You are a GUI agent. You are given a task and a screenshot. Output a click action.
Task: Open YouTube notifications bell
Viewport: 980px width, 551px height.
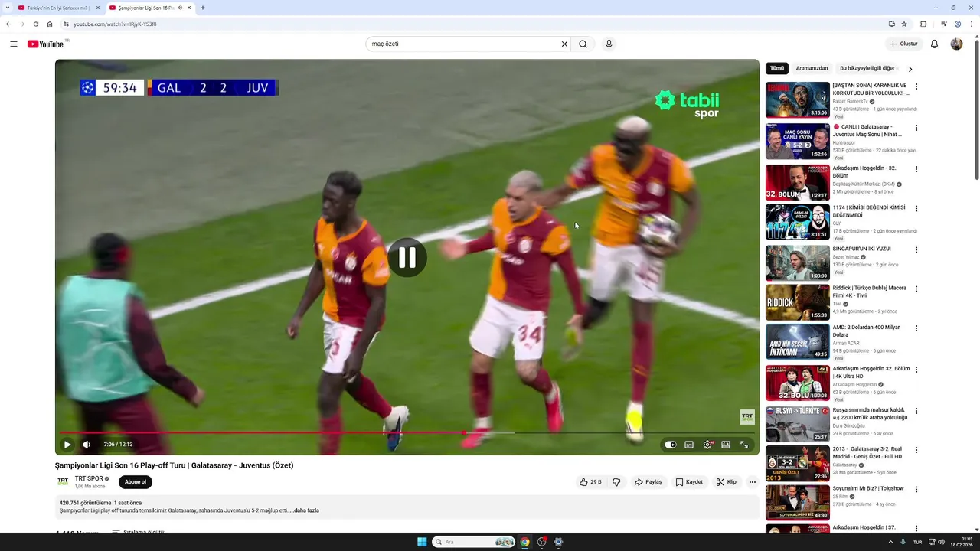934,44
